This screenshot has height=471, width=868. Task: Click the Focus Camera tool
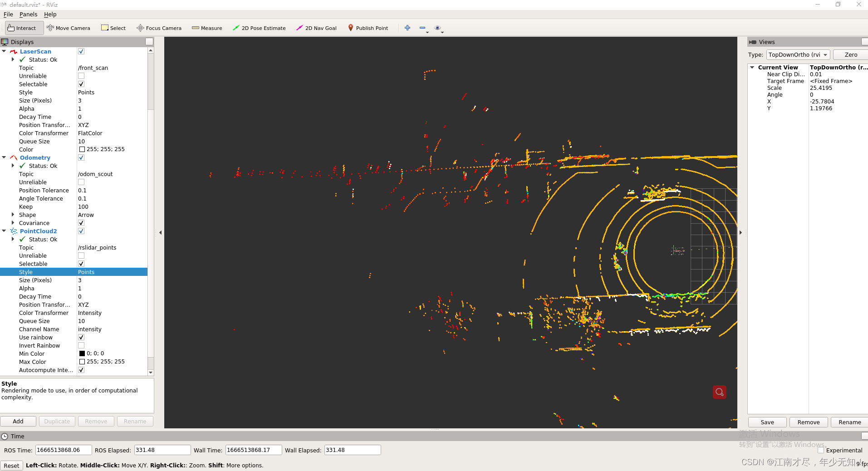coord(159,28)
